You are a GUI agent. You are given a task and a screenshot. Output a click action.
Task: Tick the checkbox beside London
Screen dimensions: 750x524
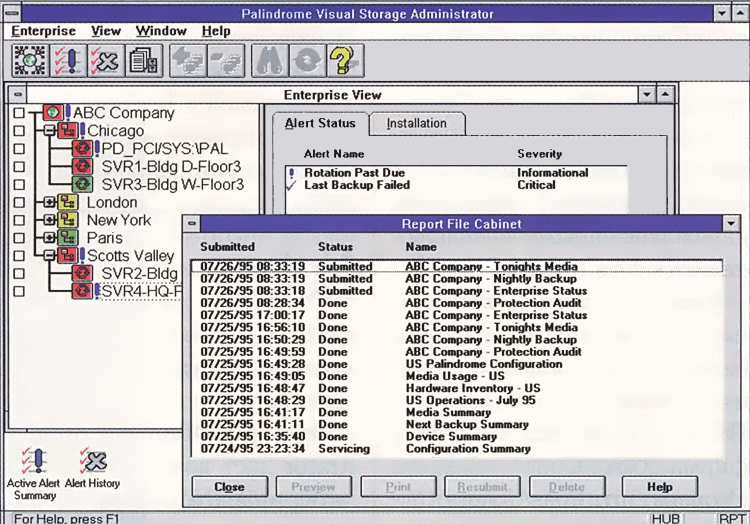pos(19,202)
